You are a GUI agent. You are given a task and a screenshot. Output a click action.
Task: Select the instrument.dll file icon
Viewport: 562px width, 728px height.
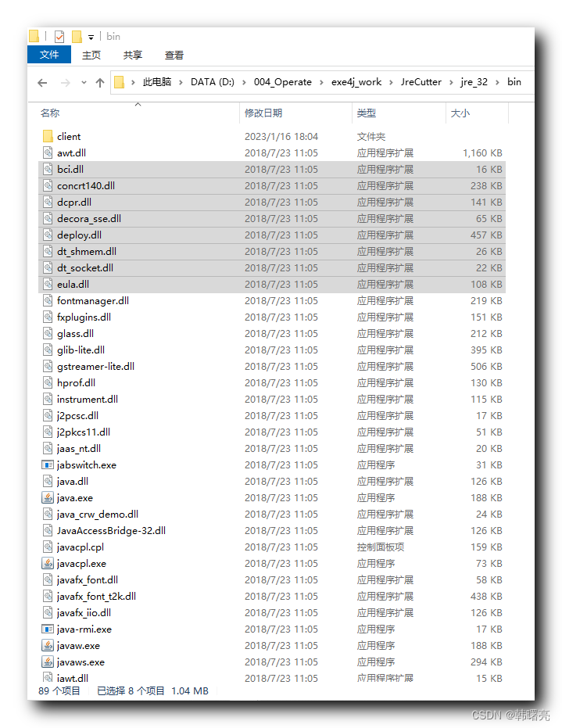[x=48, y=399]
